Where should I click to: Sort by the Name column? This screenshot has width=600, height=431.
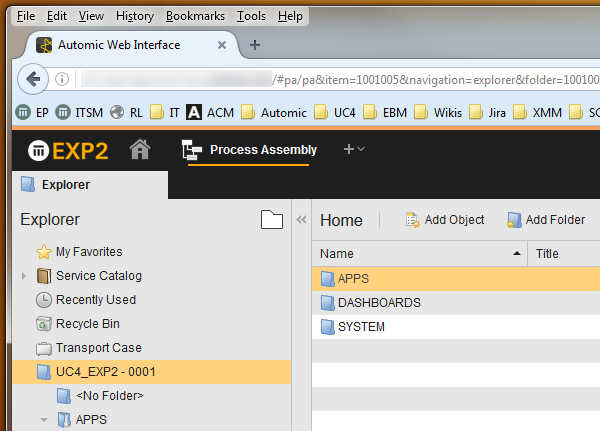[x=420, y=253]
